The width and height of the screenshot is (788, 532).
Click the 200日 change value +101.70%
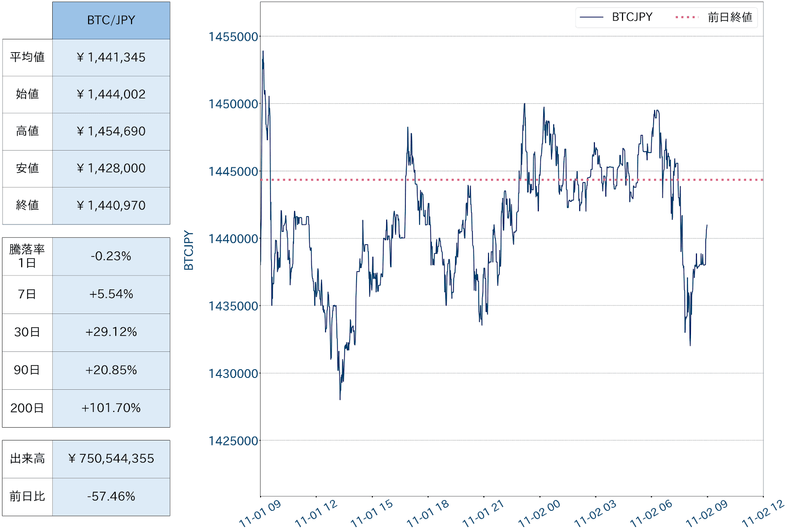coord(111,408)
